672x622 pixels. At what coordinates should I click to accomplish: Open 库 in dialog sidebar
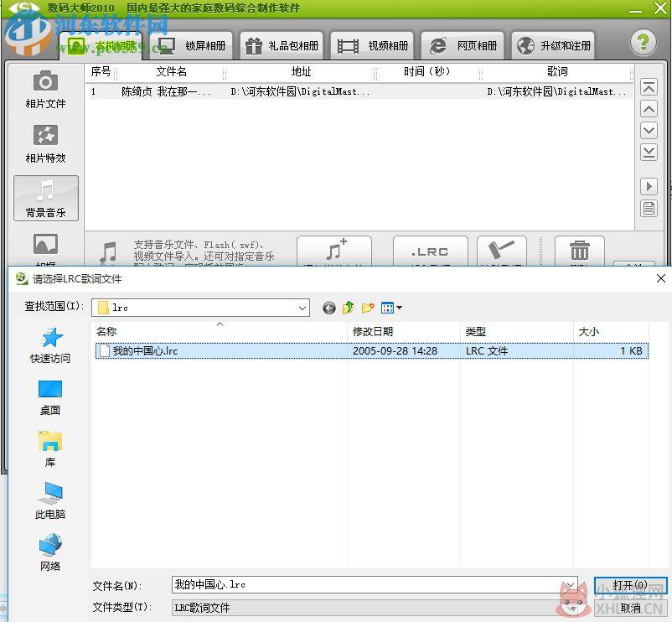click(x=50, y=449)
